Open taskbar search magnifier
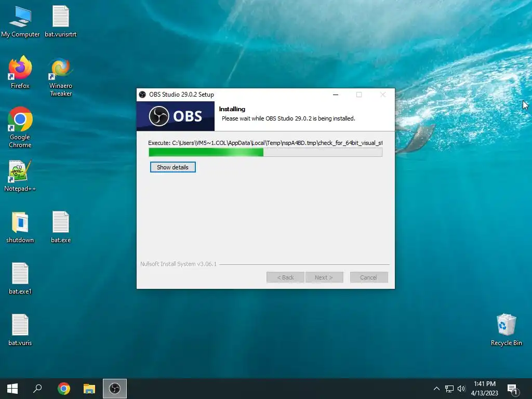 [x=37, y=389]
